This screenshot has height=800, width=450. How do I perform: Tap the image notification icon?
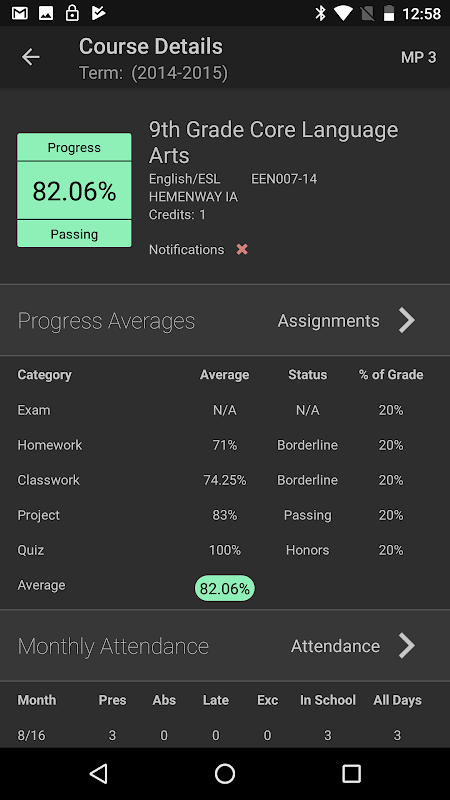[46, 13]
